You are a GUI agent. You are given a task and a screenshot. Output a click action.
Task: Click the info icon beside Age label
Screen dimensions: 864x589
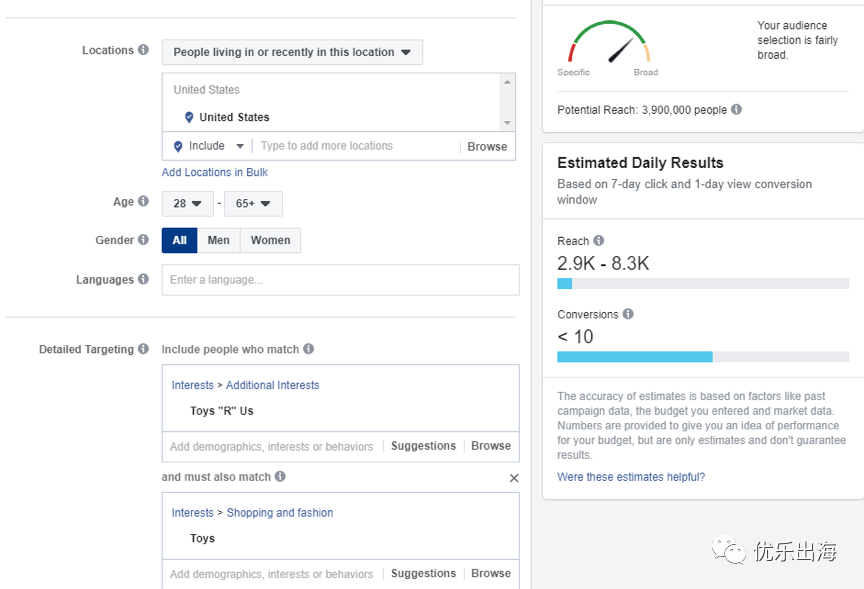[x=143, y=202]
